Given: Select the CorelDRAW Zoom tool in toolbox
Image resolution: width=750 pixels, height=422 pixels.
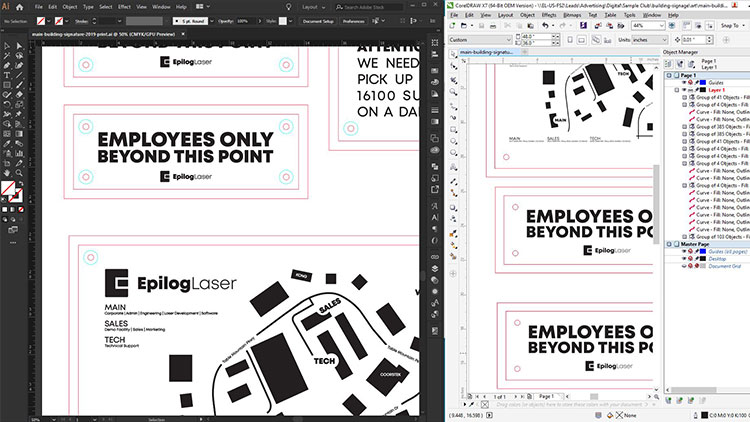Looking at the screenshot, I should pos(453,91).
